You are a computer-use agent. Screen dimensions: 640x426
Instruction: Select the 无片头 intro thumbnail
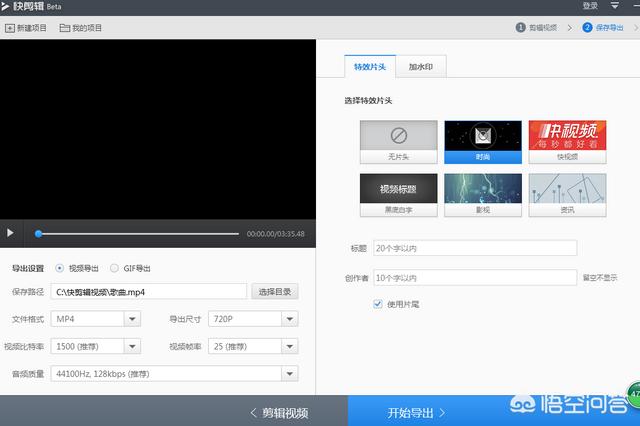coord(398,141)
